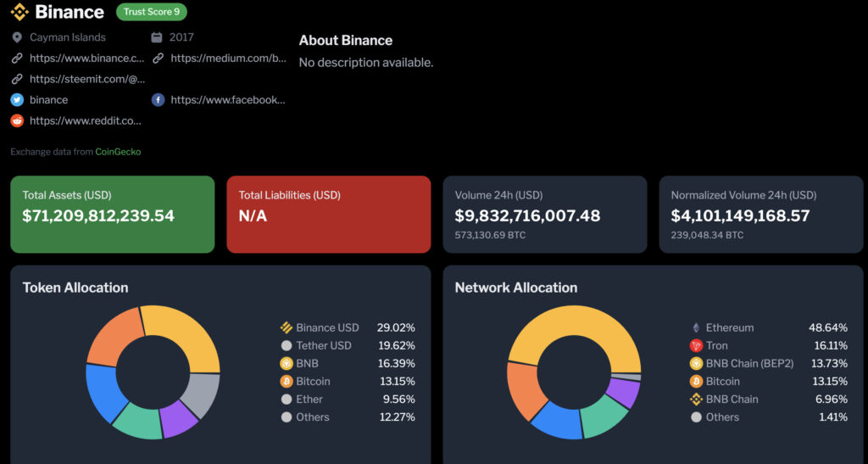
Task: Click the Ether legend dot
Action: [x=287, y=400]
